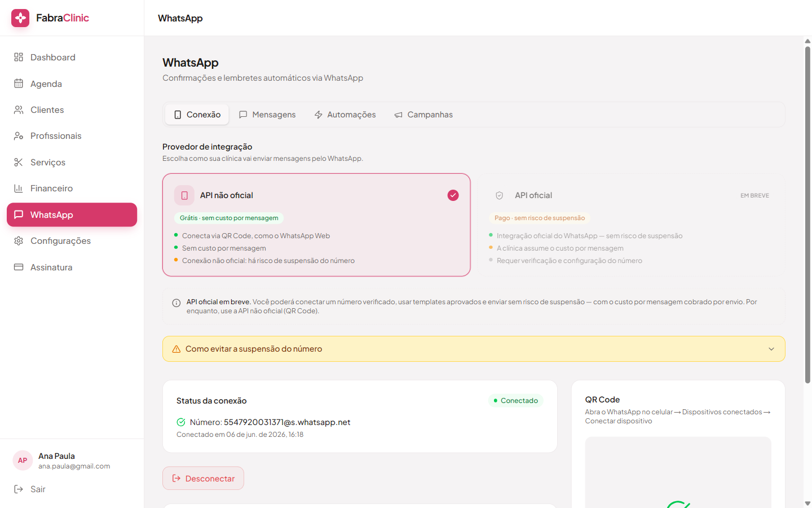The height and width of the screenshot is (508, 812).
Task: Click the ana.paula@gmail.com email text
Action: click(x=74, y=466)
